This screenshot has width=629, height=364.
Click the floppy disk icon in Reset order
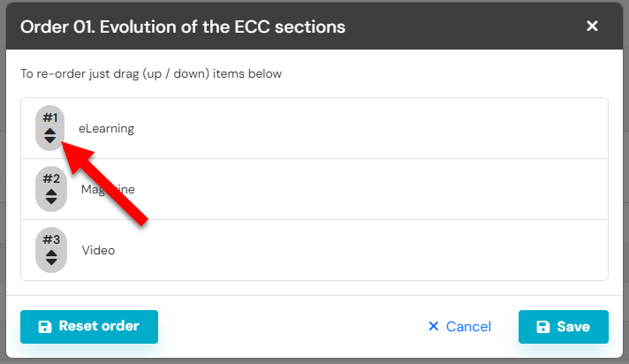pyautogui.click(x=44, y=327)
